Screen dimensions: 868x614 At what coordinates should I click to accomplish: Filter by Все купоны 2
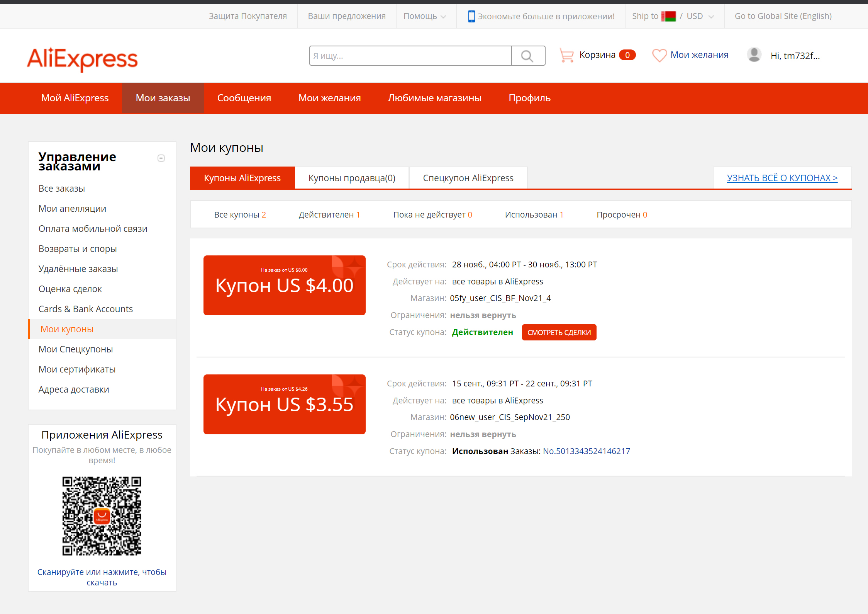(240, 214)
